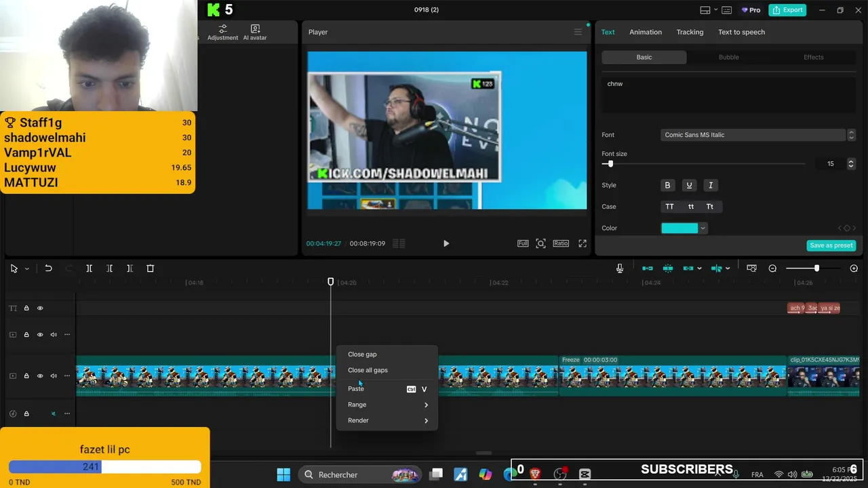Image resolution: width=868 pixels, height=488 pixels.
Task: Toggle clip linkage icon
Action: pyautogui.click(x=688, y=268)
